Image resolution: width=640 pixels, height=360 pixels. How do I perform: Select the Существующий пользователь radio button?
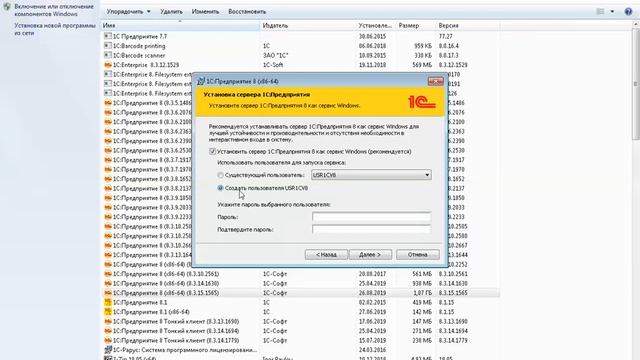click(220, 175)
